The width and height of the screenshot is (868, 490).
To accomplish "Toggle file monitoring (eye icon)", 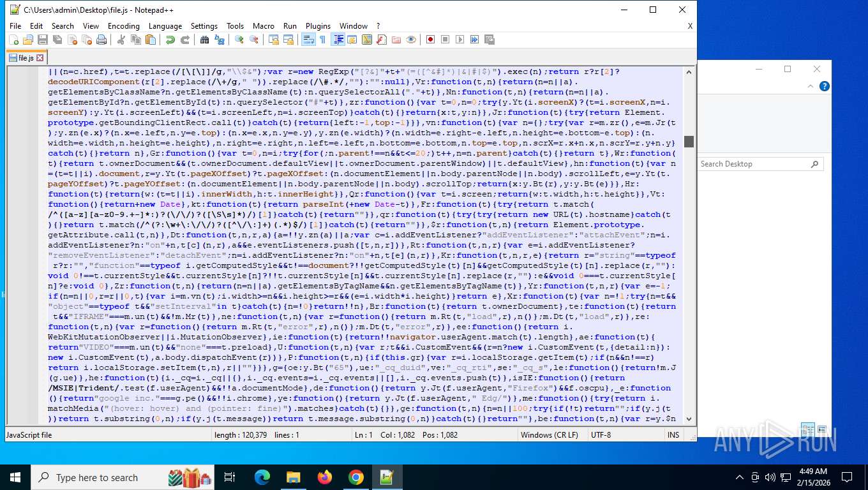I will coord(411,40).
